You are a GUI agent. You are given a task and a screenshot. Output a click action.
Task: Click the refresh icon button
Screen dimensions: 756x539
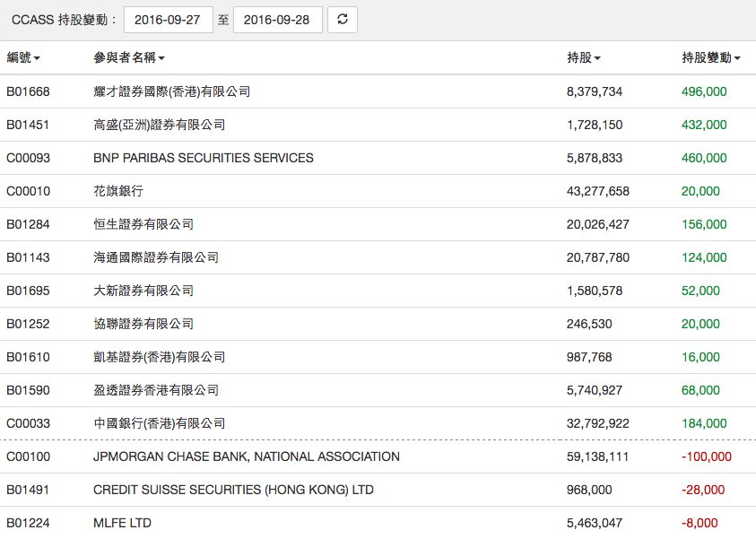343,19
